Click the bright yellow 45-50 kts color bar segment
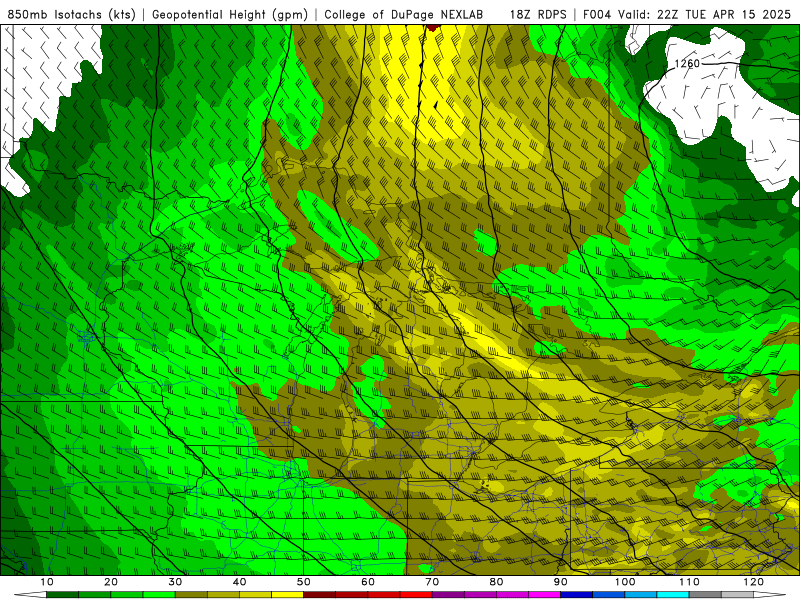 point(287,595)
